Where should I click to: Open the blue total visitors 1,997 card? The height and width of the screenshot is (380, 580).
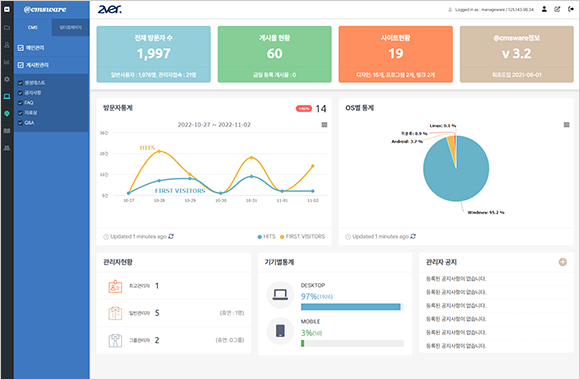click(x=154, y=54)
